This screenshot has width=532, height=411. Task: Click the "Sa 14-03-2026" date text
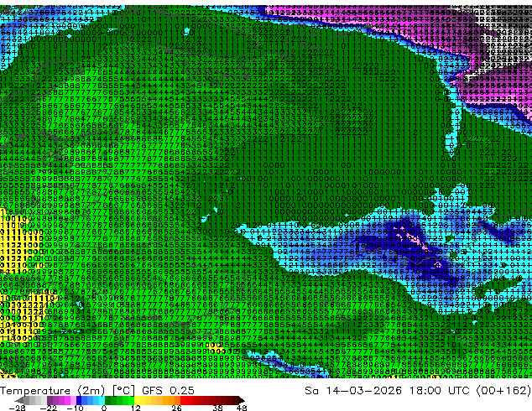click(353, 391)
